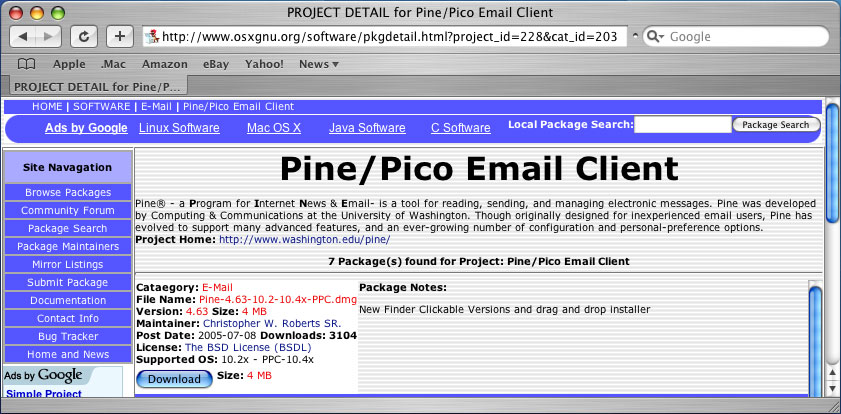
Task: Click the site favicon in address bar
Action: [153, 37]
